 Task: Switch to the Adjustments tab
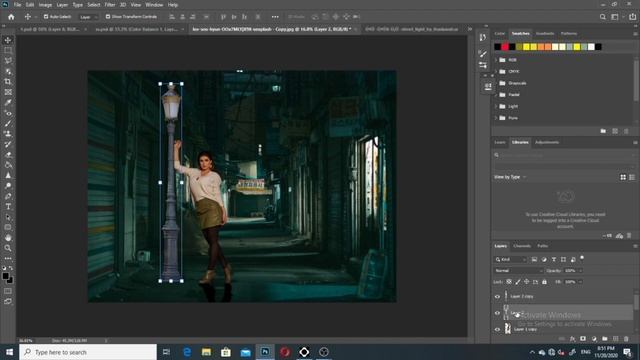tap(547, 142)
